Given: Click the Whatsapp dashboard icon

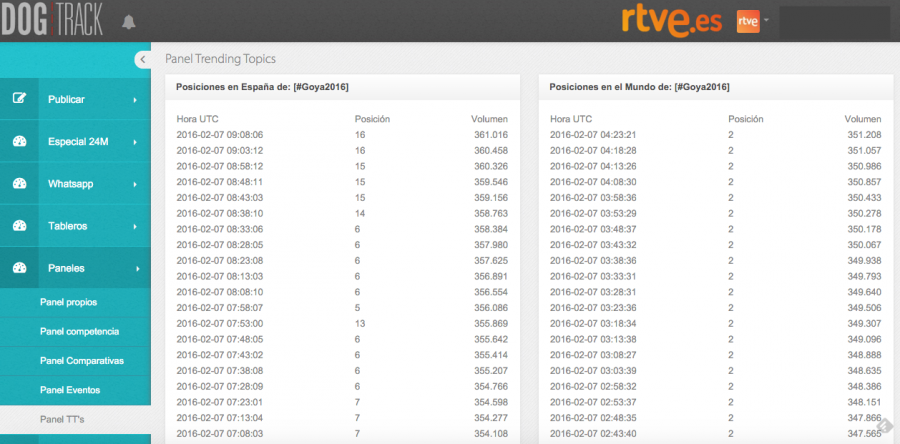Looking at the screenshot, I should [x=19, y=184].
